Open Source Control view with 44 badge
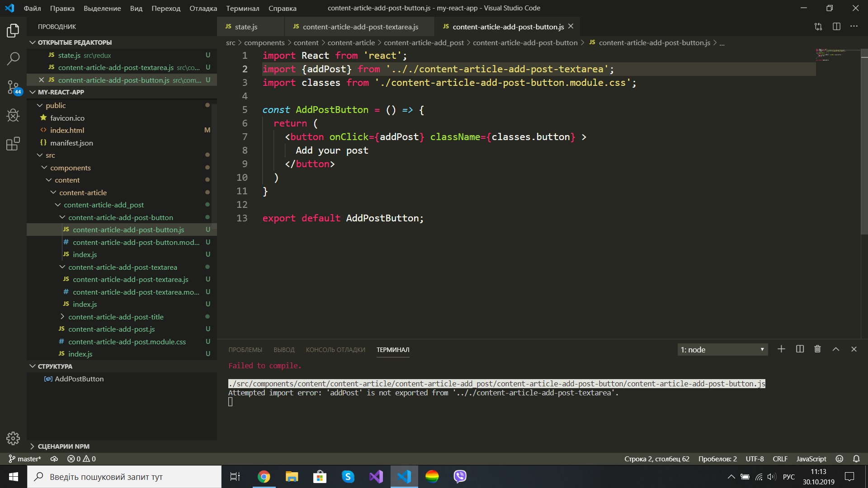The image size is (868, 488). [x=13, y=87]
